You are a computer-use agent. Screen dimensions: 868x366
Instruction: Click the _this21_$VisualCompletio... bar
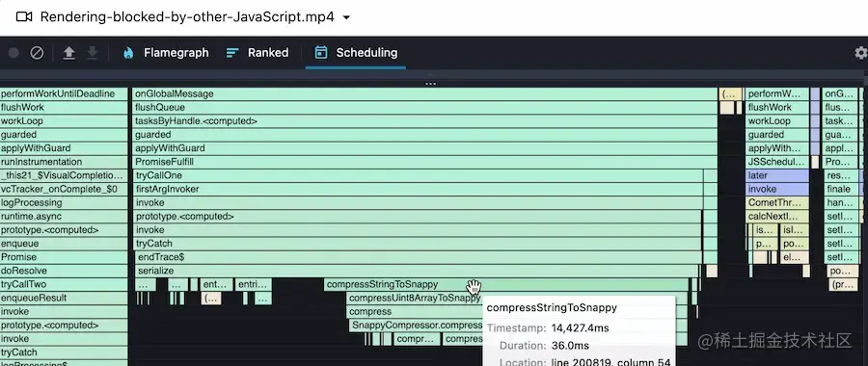[x=64, y=175]
